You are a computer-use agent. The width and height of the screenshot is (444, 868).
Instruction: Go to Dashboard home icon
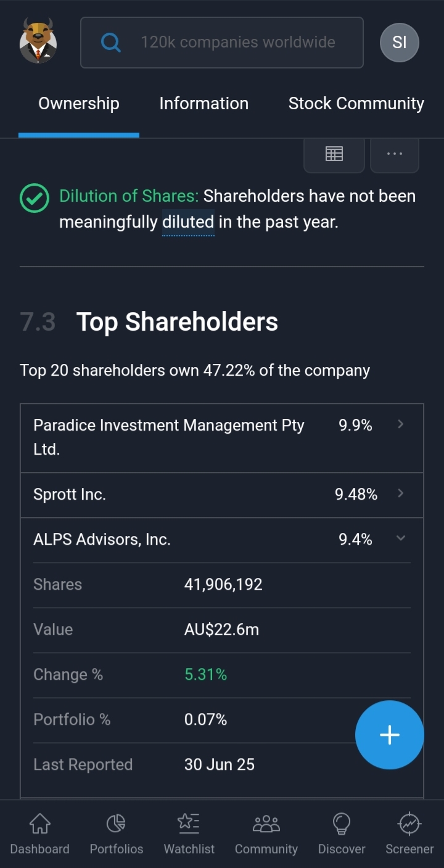(39, 833)
